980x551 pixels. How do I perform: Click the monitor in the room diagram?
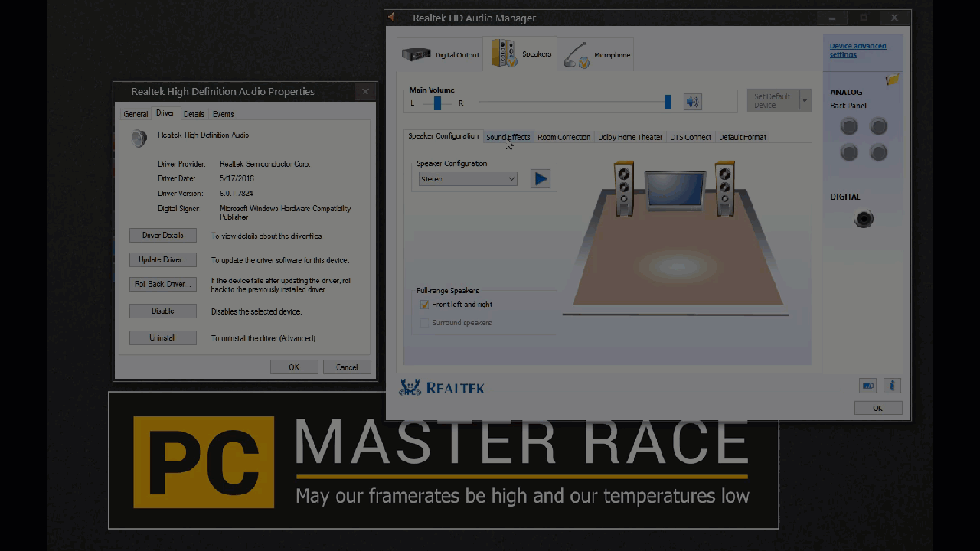(x=675, y=191)
